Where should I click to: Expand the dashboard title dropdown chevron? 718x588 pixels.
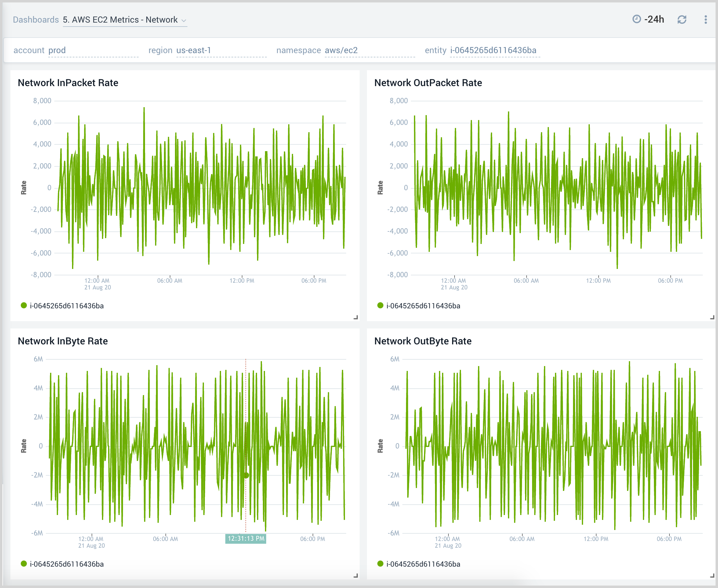pos(183,20)
